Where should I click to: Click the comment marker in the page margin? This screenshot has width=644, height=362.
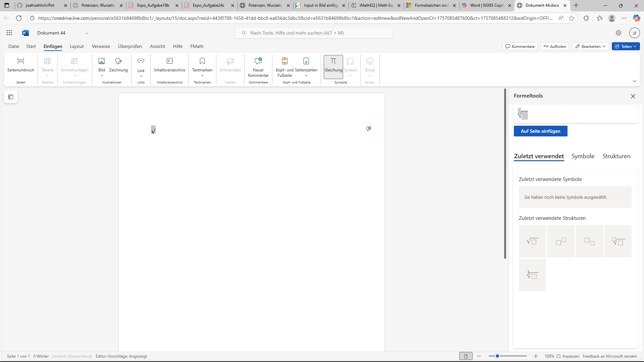[369, 129]
